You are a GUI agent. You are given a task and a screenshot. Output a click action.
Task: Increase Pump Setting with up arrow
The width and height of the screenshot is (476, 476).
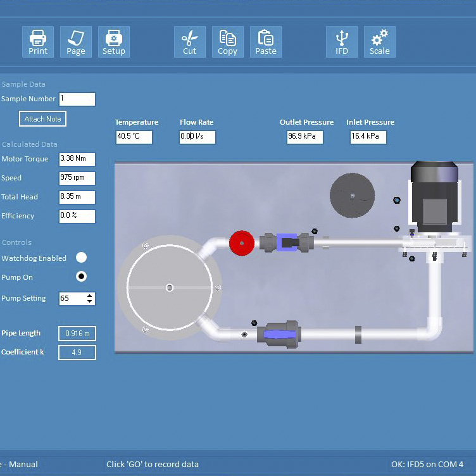tap(90, 295)
